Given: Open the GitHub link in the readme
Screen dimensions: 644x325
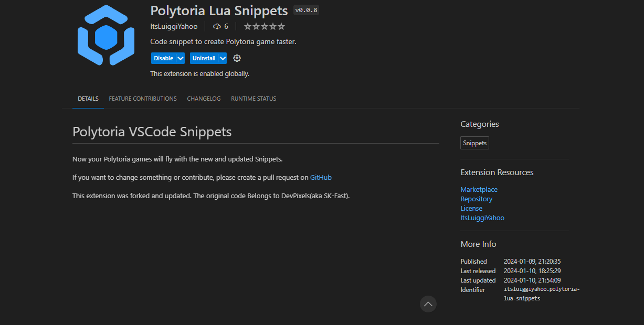Looking at the screenshot, I should coord(321,178).
